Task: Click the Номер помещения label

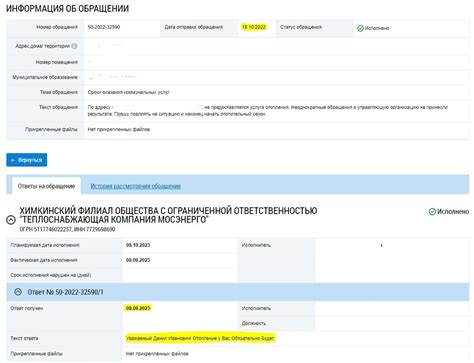Action: (x=57, y=62)
